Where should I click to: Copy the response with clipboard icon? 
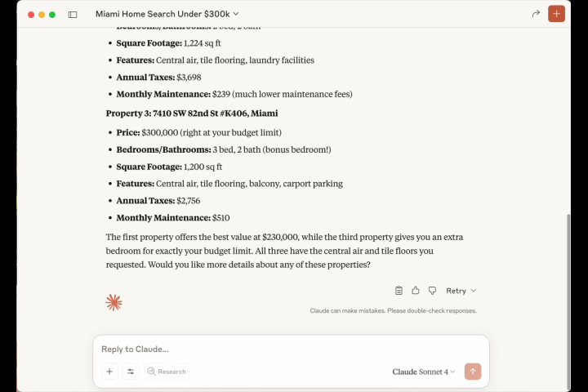399,291
